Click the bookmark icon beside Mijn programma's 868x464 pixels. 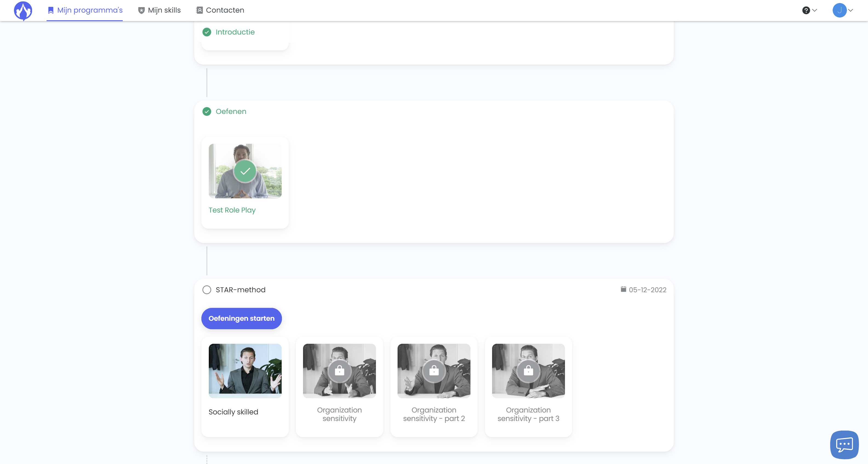point(50,10)
